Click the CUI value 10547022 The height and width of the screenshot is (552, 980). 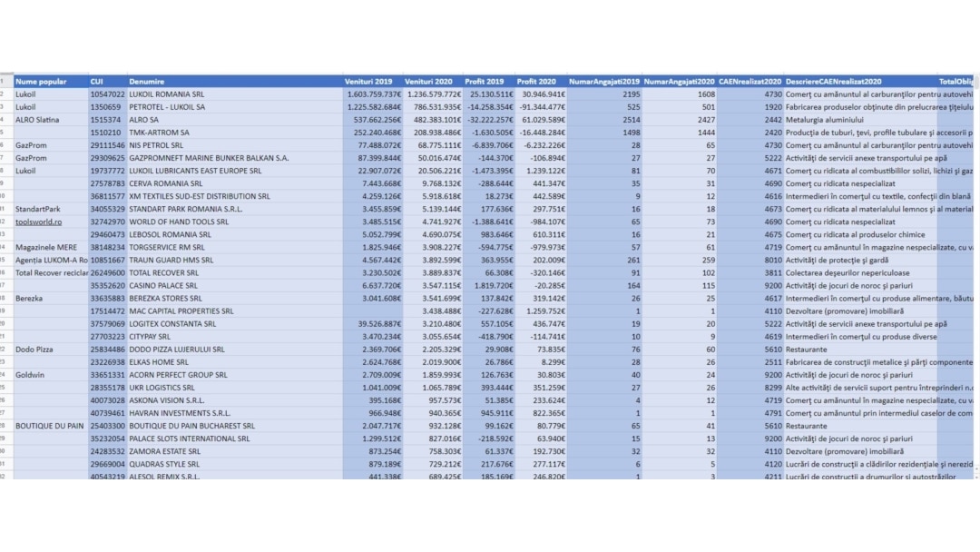tap(107, 94)
